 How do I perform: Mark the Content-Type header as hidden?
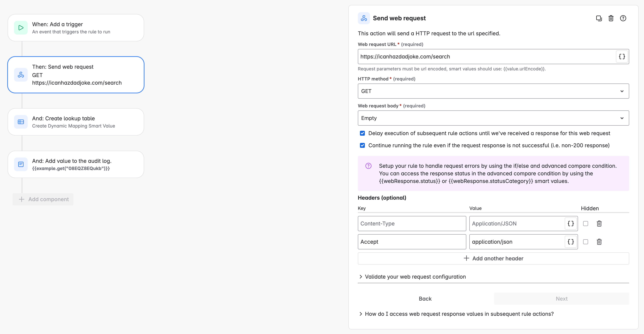pos(586,223)
